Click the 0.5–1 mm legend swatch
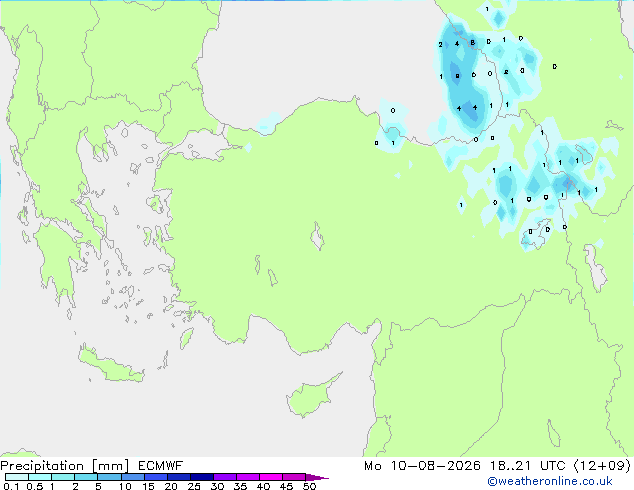The image size is (634, 490). click(40, 477)
